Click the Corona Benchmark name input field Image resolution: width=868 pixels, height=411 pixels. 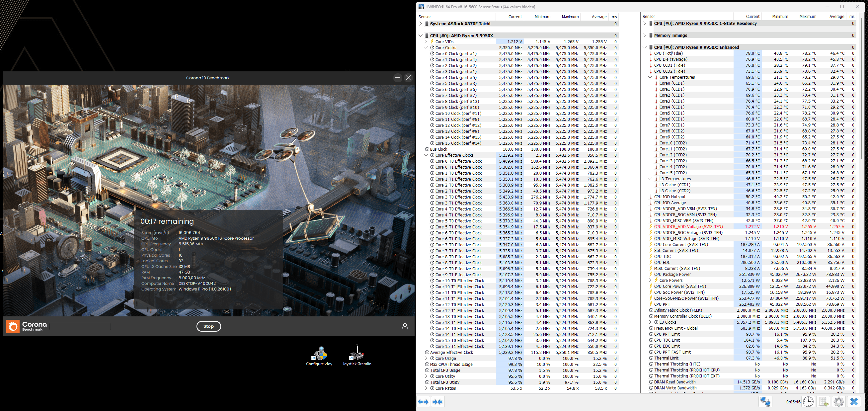pyautogui.click(x=80, y=326)
